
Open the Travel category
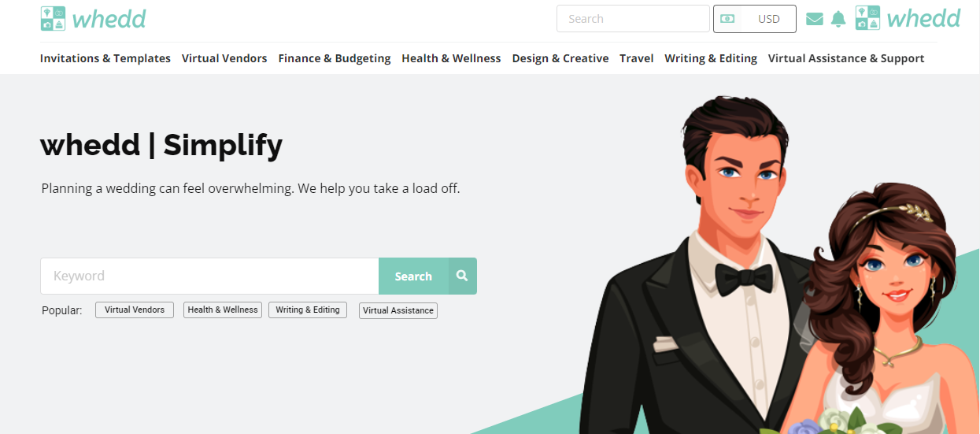[637, 58]
